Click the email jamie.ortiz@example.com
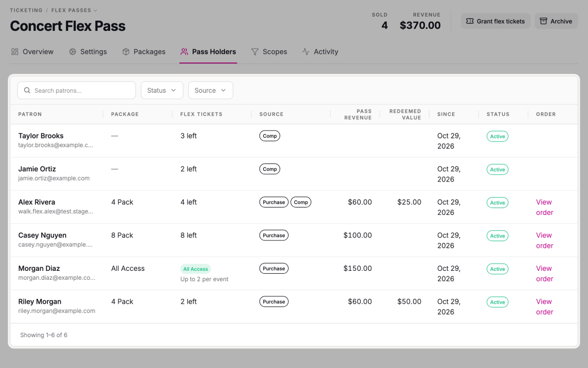This screenshot has height=368, width=588. click(x=54, y=178)
